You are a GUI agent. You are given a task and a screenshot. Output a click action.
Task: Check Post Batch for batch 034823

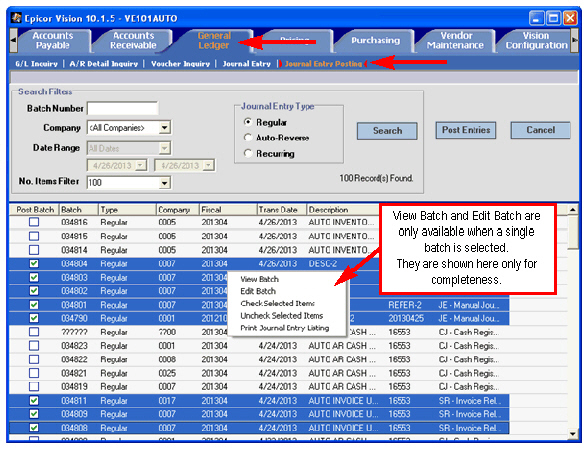click(34, 346)
